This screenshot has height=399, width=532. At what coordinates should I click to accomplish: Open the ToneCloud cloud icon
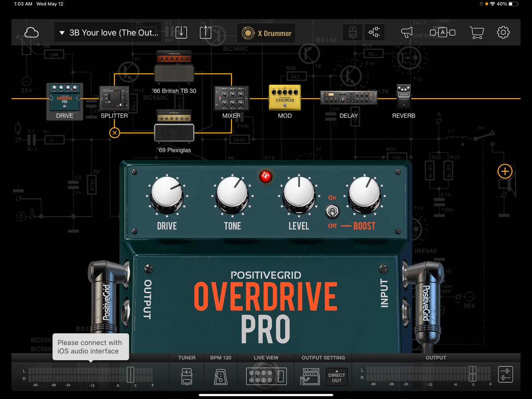(31, 33)
